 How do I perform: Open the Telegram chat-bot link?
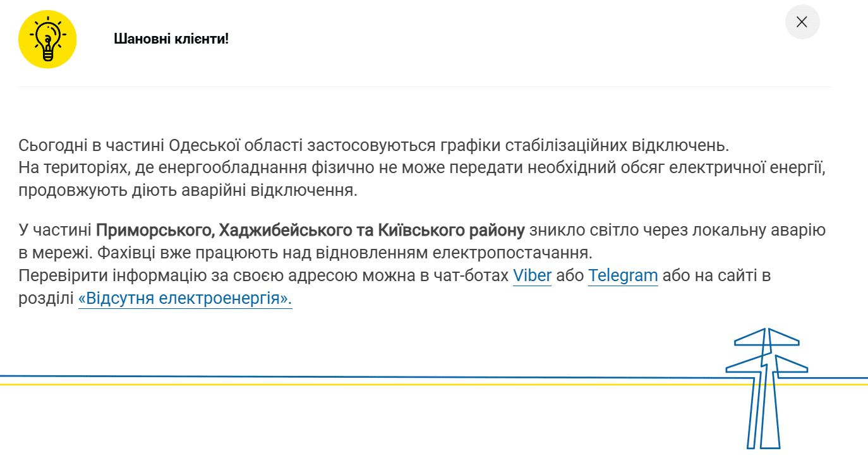tap(623, 276)
